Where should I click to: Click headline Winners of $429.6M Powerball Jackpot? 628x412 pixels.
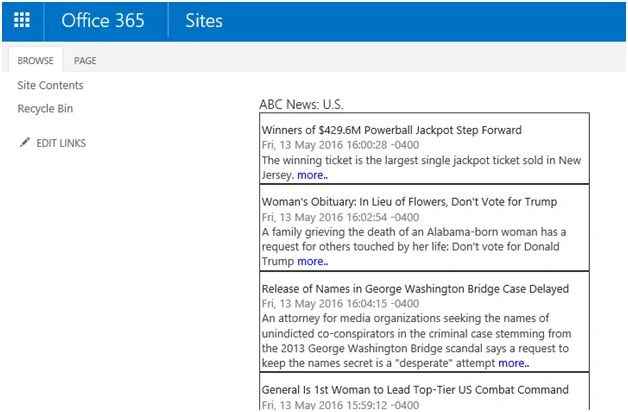391,130
